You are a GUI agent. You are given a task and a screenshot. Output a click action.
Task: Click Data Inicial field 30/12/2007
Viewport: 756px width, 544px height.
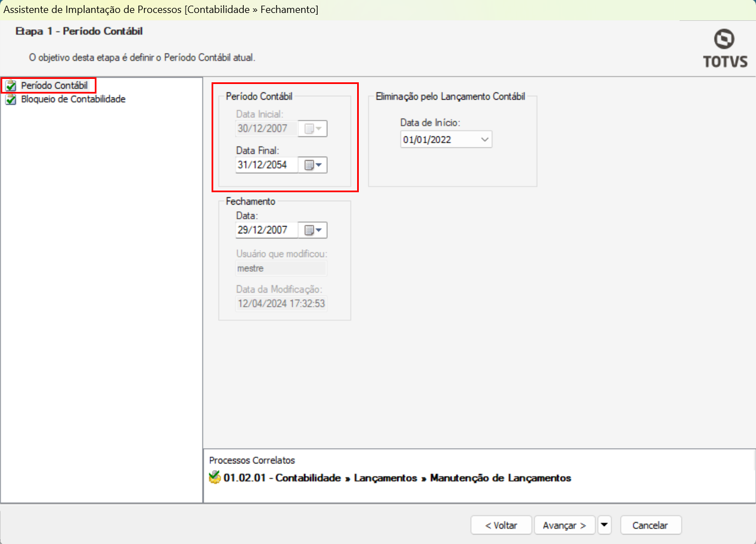tap(266, 129)
